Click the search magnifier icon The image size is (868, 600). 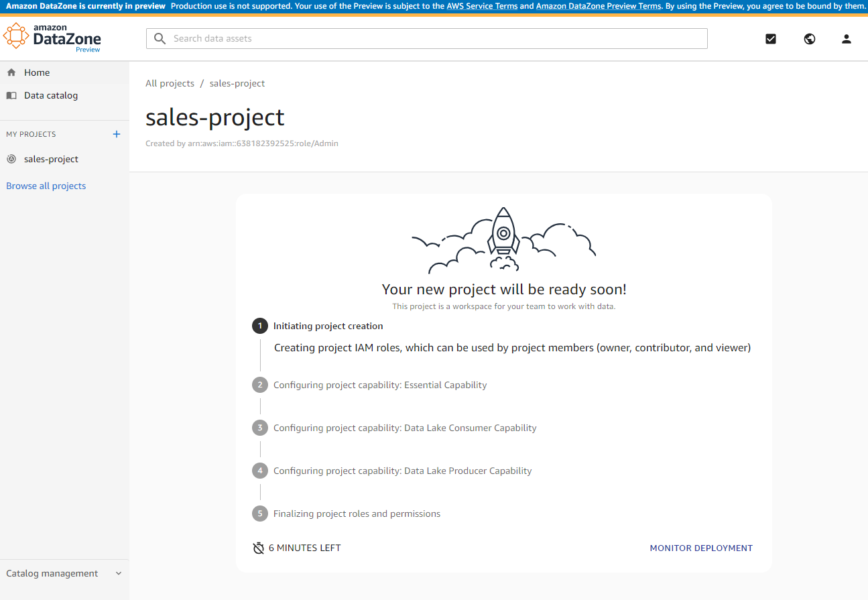(x=160, y=38)
